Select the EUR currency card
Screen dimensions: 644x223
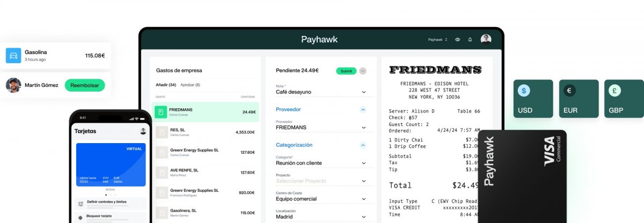click(579, 99)
